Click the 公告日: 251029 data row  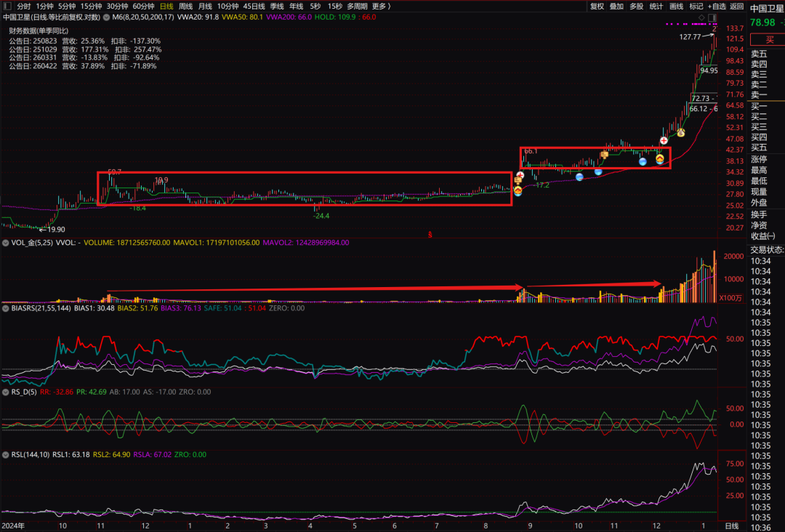click(x=85, y=49)
